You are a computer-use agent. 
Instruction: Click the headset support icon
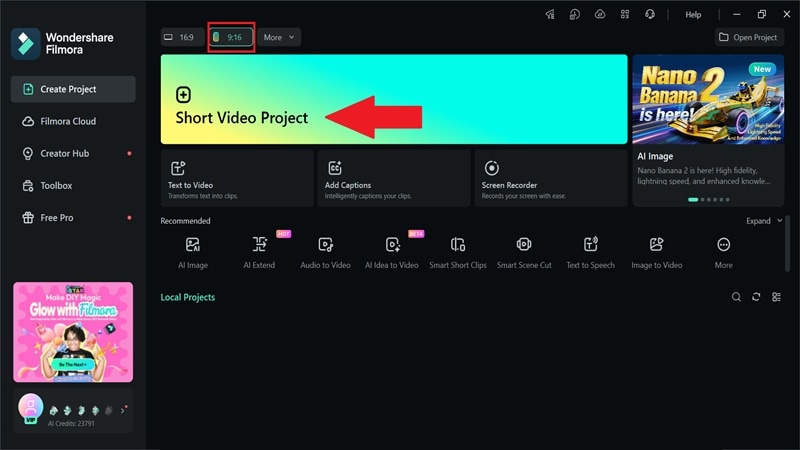point(650,14)
